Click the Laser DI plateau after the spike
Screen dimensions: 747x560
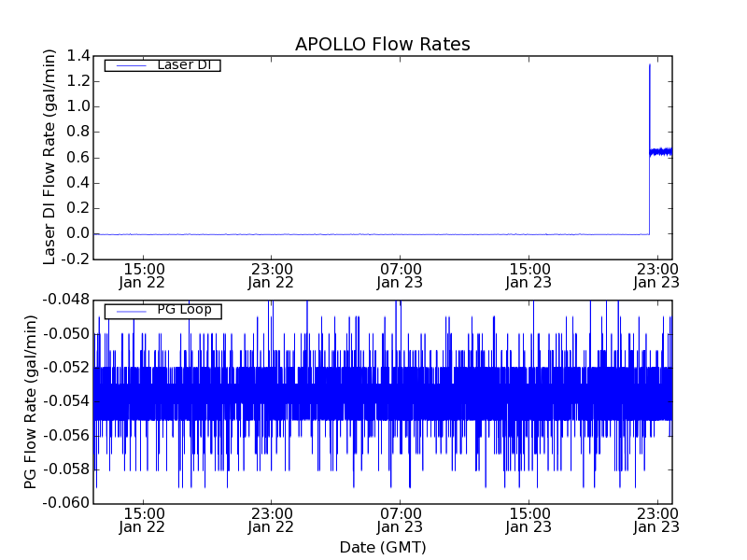[x=661, y=151]
